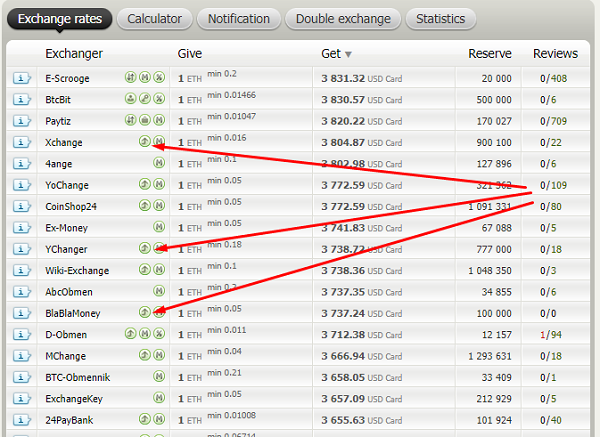Click rate 3 712.38 USD Card
The width and height of the screenshot is (600, 437).
click(362, 335)
